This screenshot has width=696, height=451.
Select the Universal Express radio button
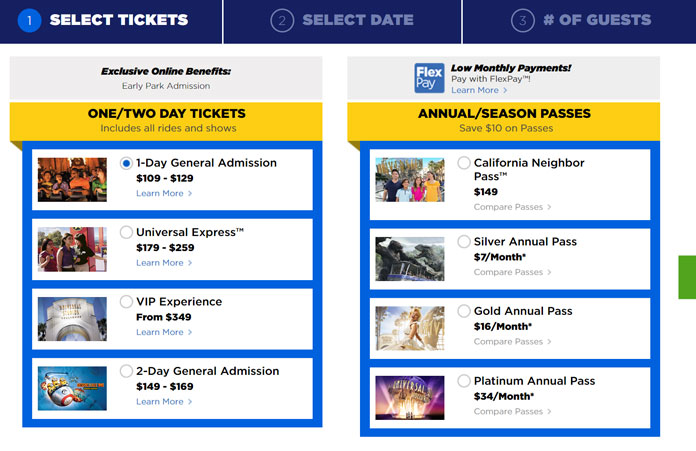click(x=126, y=232)
